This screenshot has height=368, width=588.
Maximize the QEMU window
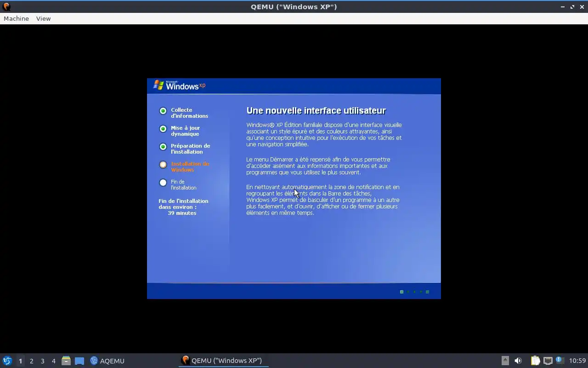(572, 7)
